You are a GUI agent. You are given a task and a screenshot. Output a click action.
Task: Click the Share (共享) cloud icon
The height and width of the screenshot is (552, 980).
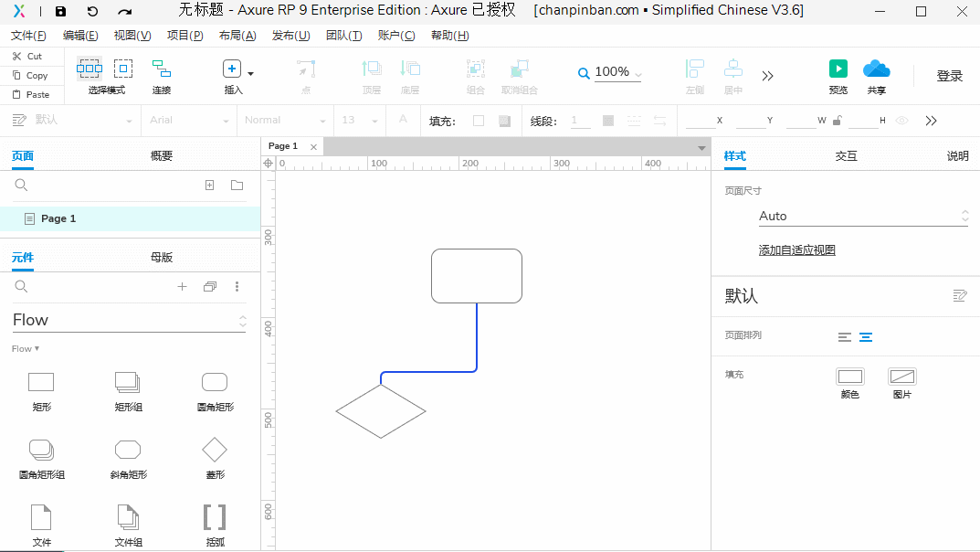[876, 69]
